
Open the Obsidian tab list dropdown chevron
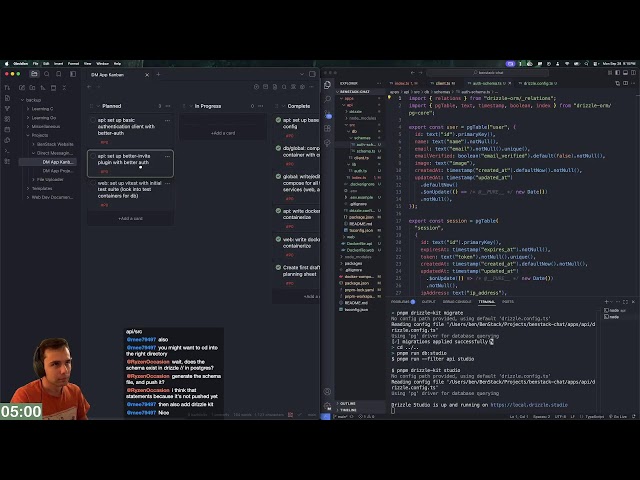[x=302, y=74]
